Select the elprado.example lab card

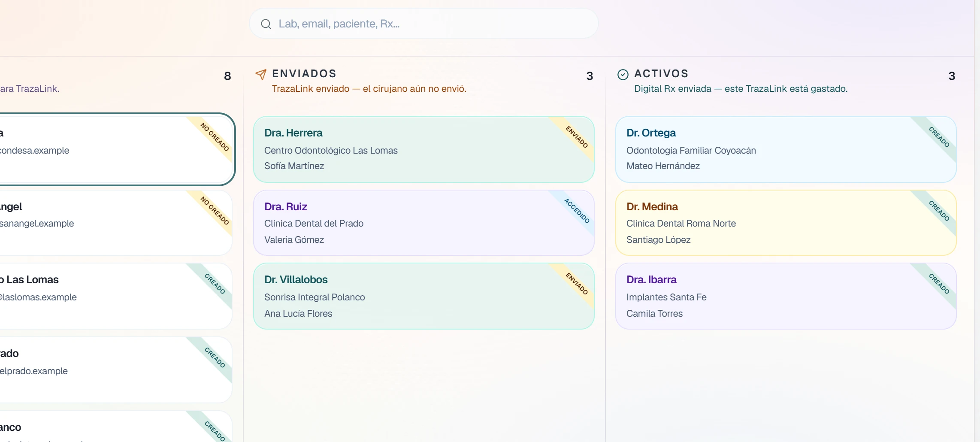pos(116,370)
